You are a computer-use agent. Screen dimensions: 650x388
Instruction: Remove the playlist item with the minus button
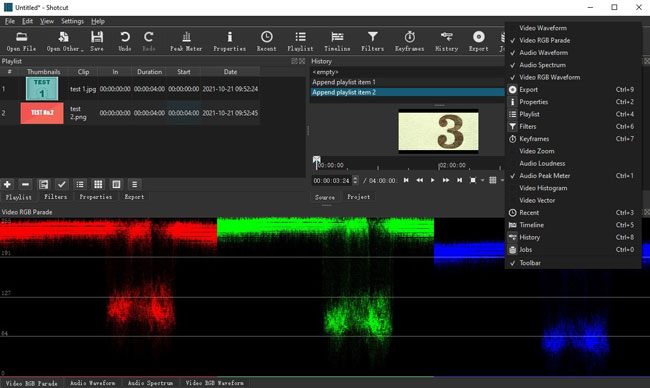coord(25,184)
